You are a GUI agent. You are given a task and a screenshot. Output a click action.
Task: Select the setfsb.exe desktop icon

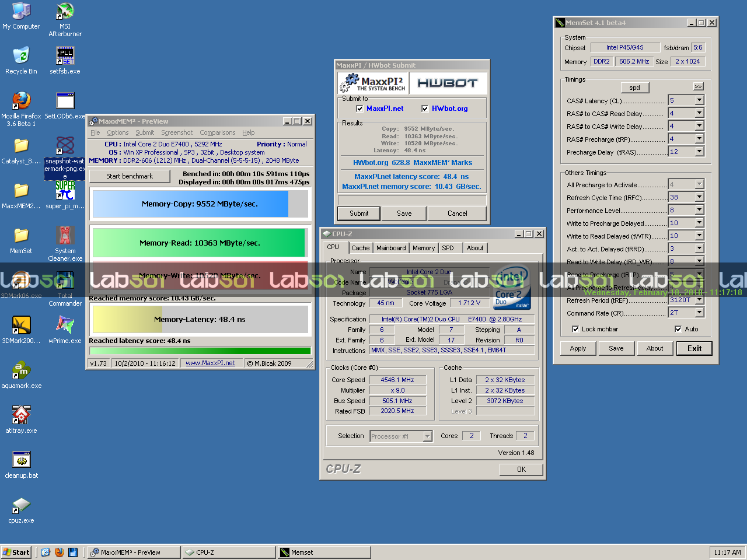pyautogui.click(x=65, y=61)
